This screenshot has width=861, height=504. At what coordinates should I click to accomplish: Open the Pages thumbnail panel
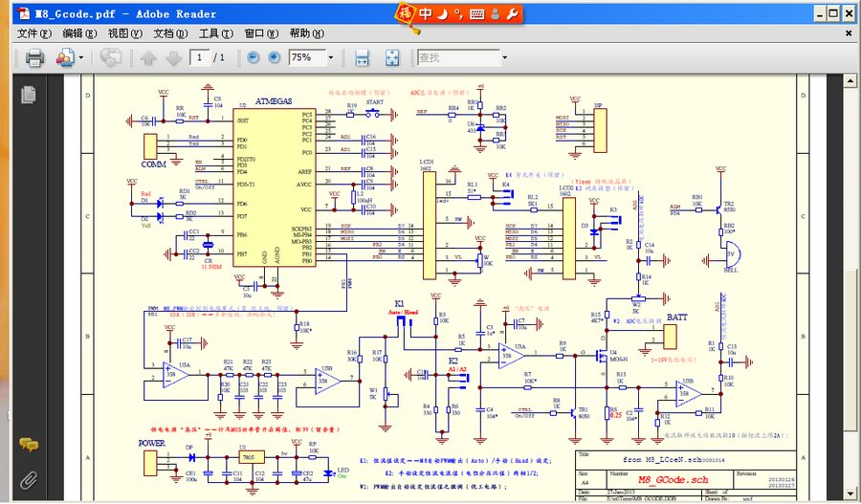pyautogui.click(x=29, y=94)
